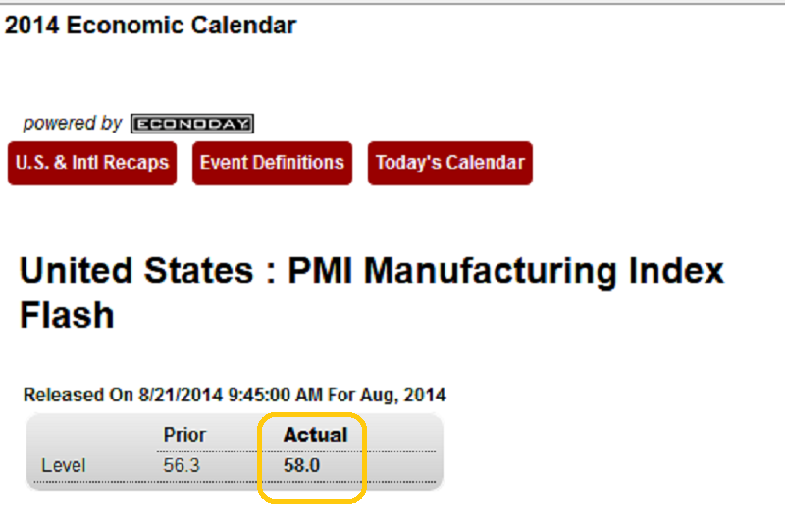Click the Econoday logo
The image size is (785, 532).
point(192,125)
